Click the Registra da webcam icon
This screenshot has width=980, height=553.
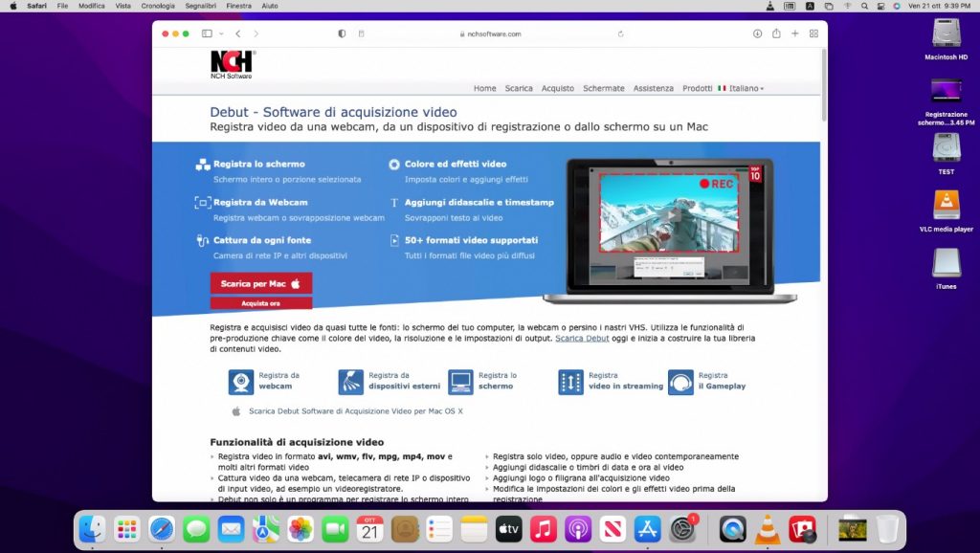click(241, 382)
